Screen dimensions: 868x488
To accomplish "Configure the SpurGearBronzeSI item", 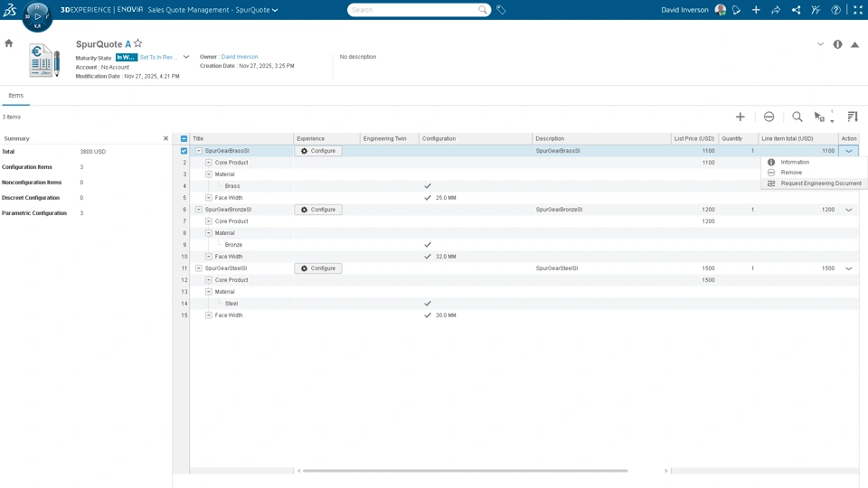I will pos(318,209).
